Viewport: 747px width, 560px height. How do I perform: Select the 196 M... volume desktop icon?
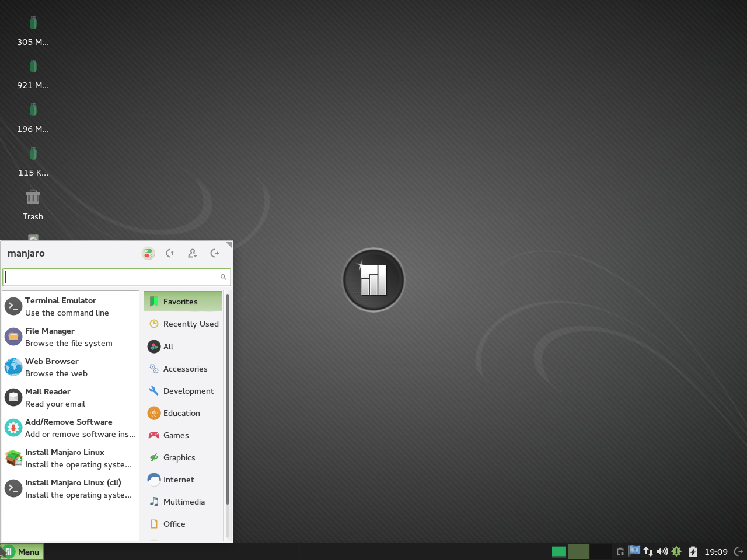coord(33,118)
